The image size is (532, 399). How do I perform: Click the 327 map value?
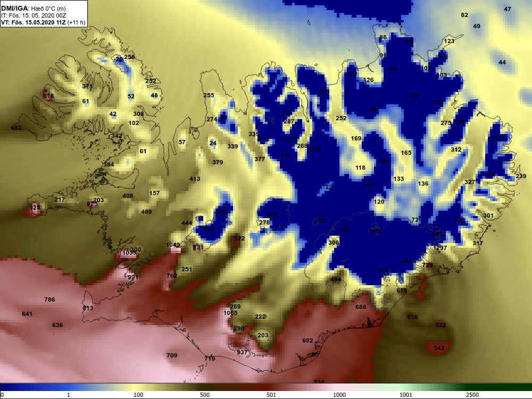[470, 182]
